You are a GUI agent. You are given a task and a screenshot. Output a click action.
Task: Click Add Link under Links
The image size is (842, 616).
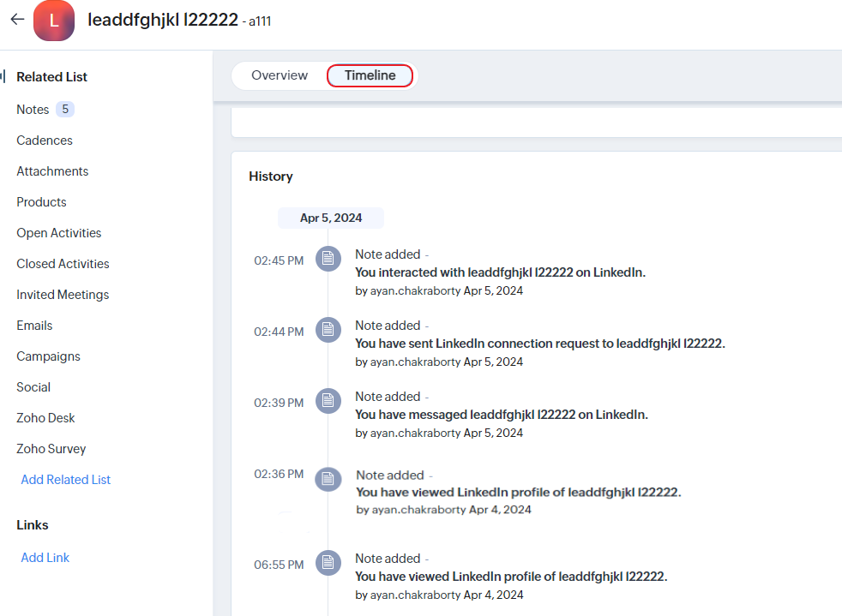(x=45, y=558)
